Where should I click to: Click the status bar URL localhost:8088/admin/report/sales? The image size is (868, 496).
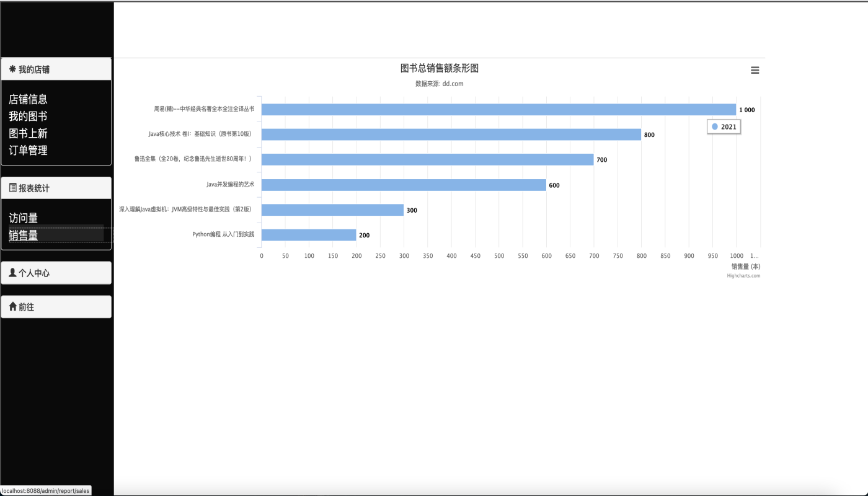tap(46, 490)
